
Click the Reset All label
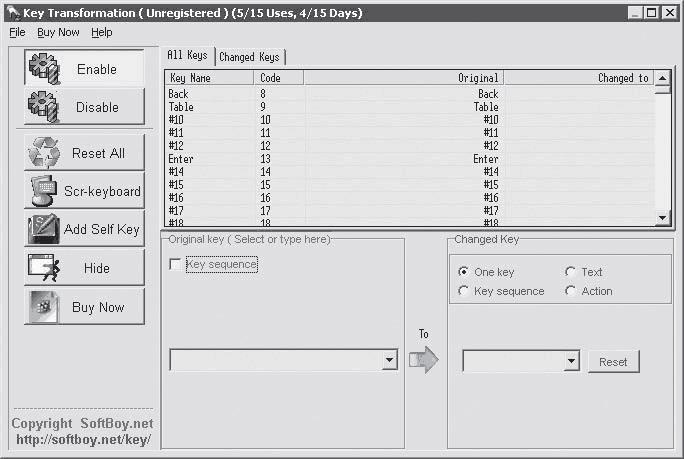coord(99,154)
